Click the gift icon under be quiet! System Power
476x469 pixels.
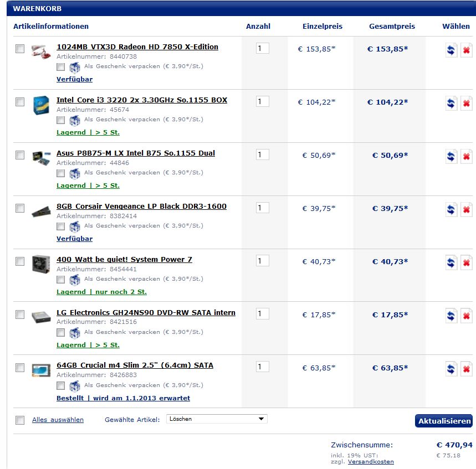(x=75, y=280)
